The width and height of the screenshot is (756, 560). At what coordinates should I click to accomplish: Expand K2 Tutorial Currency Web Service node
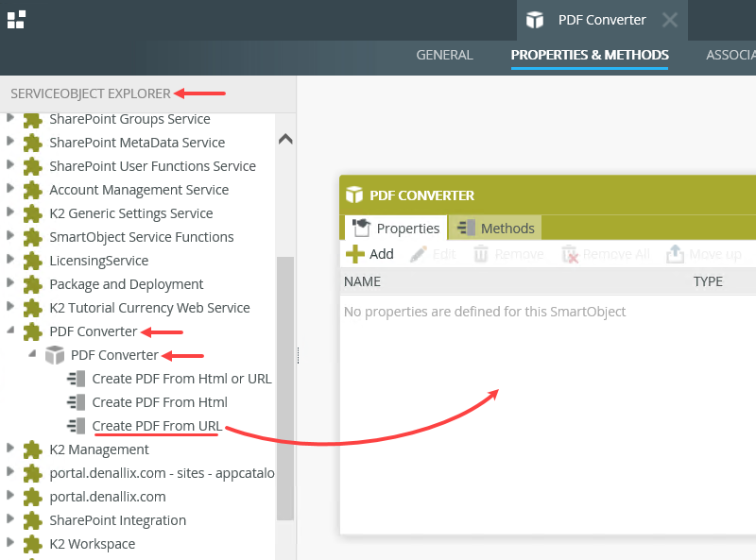10,306
